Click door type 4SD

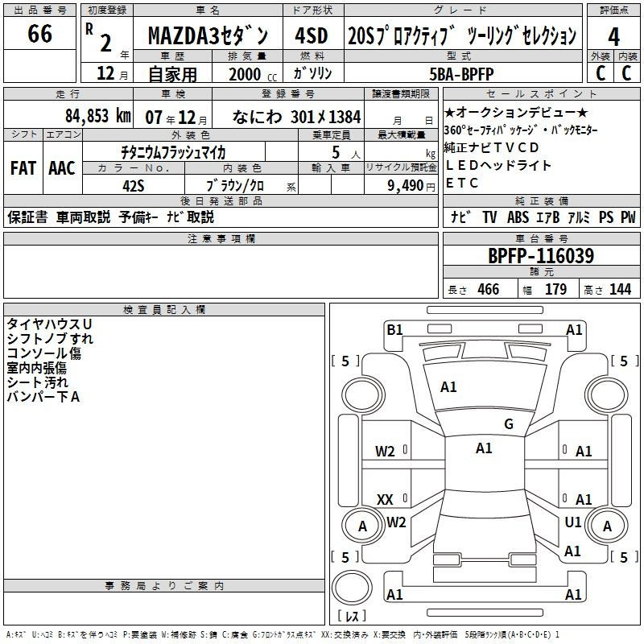[x=312, y=35]
